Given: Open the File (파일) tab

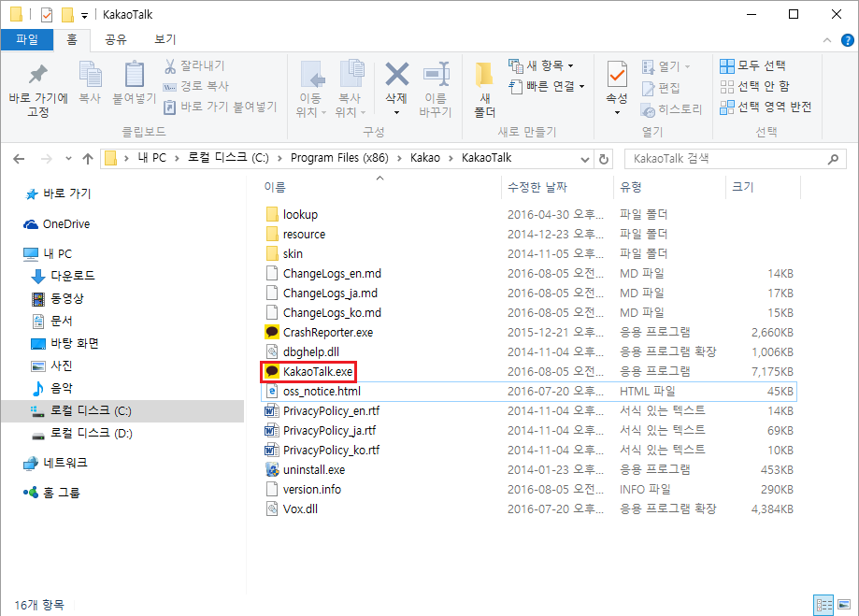Looking at the screenshot, I should tap(27, 39).
